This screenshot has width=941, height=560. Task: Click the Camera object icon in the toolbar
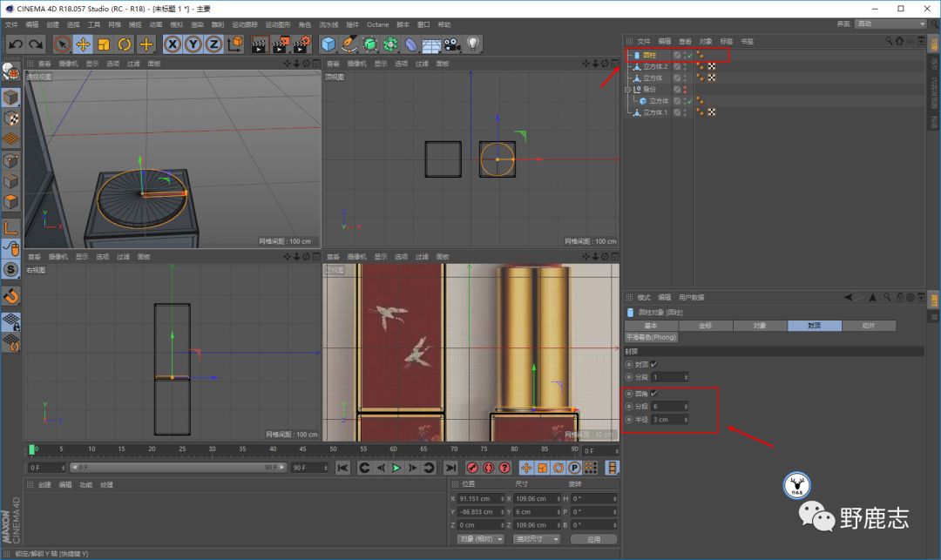point(452,44)
